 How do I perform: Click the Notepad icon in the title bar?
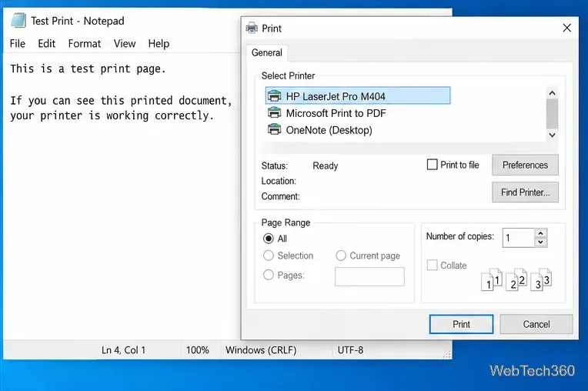[18, 21]
